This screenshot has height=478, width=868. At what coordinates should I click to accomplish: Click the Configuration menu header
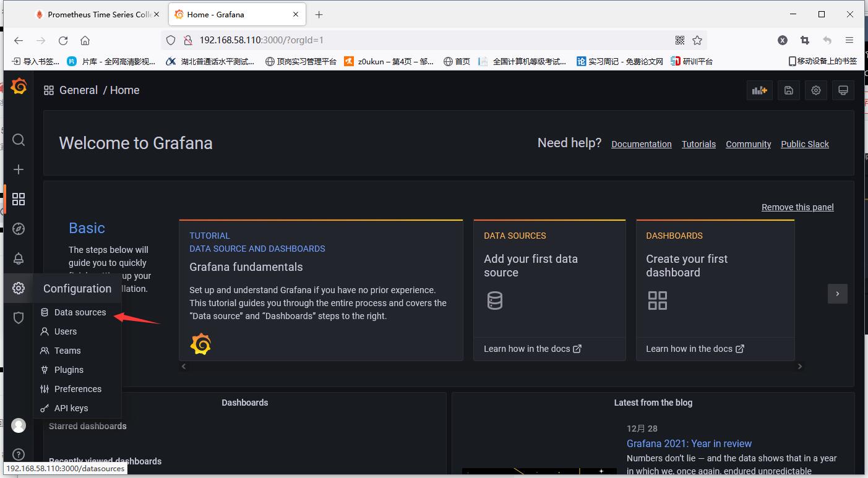(77, 289)
